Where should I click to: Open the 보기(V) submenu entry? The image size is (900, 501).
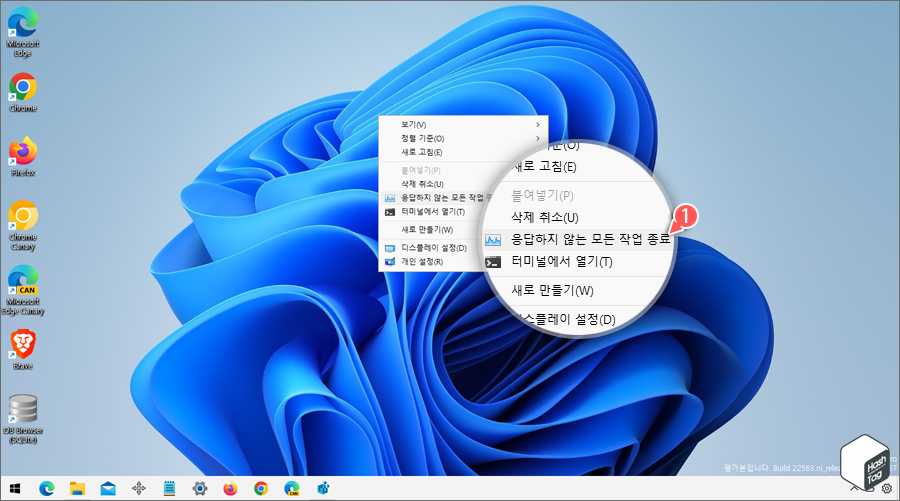(463, 125)
